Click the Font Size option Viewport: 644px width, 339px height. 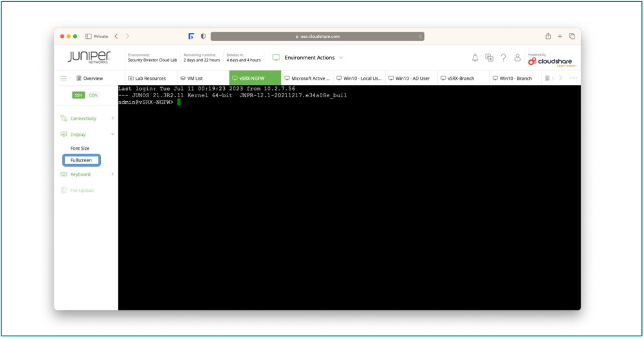[80, 148]
